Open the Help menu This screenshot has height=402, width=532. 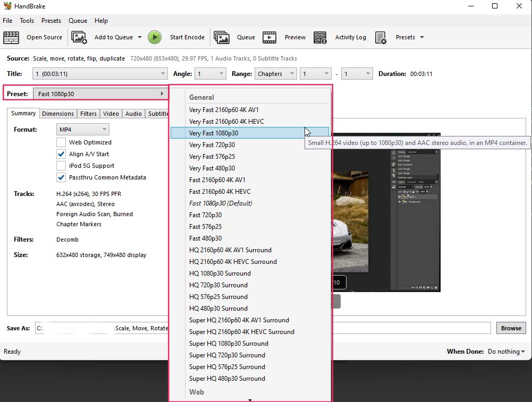(x=101, y=21)
